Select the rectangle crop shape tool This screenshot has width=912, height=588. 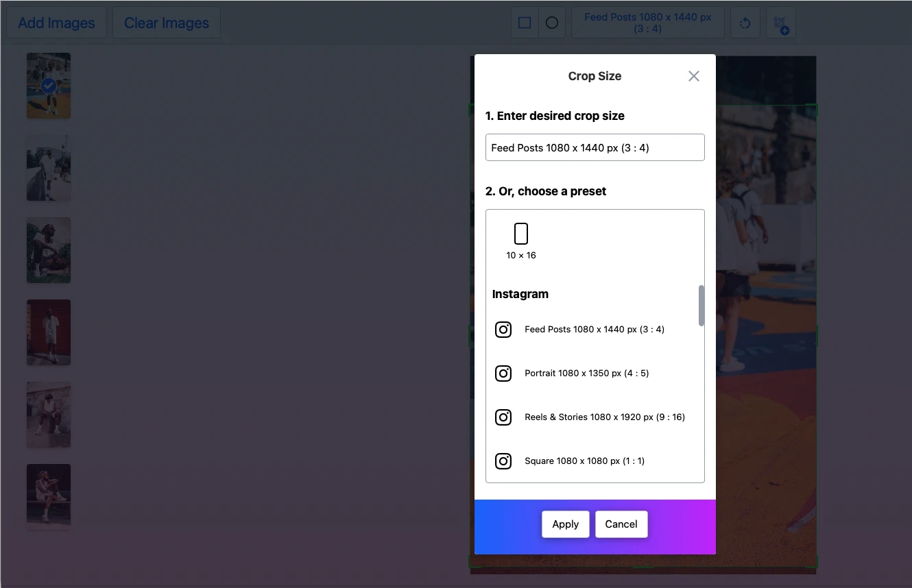point(525,23)
